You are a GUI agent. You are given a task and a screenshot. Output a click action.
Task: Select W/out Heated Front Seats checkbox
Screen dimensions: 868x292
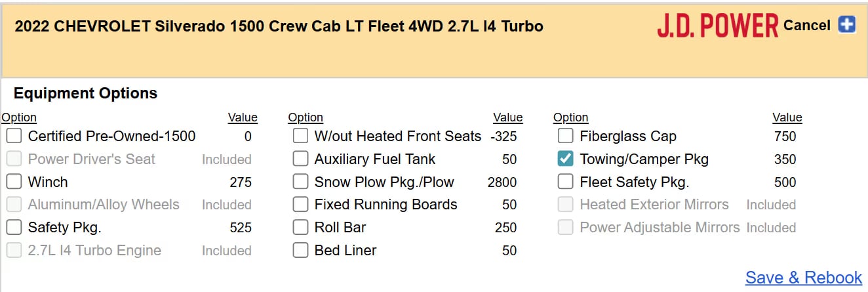pyautogui.click(x=300, y=136)
